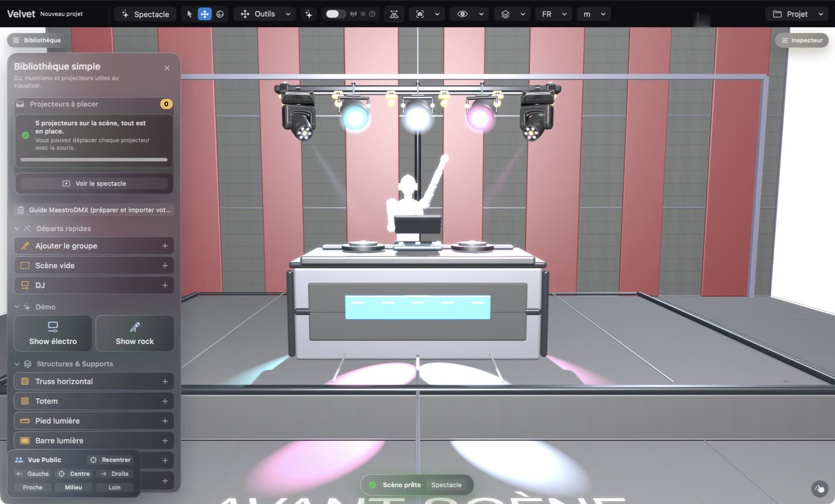Click the Recentrer button
This screenshot has width=835, height=504.
pyautogui.click(x=110, y=459)
